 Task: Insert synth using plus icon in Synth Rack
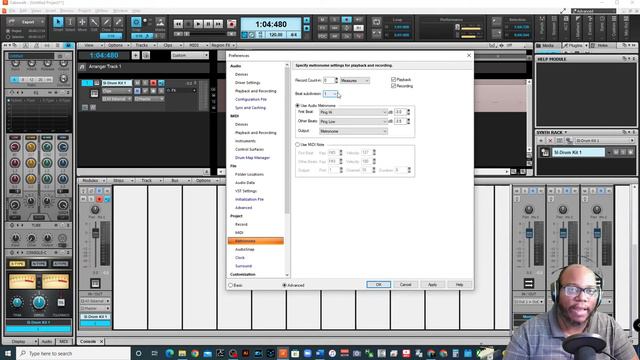(542, 140)
